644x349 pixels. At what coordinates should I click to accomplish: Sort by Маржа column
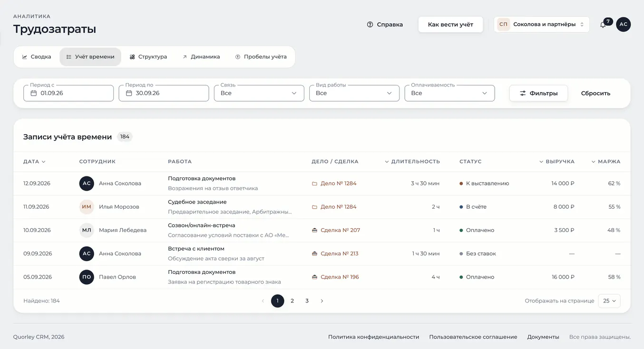[606, 162]
